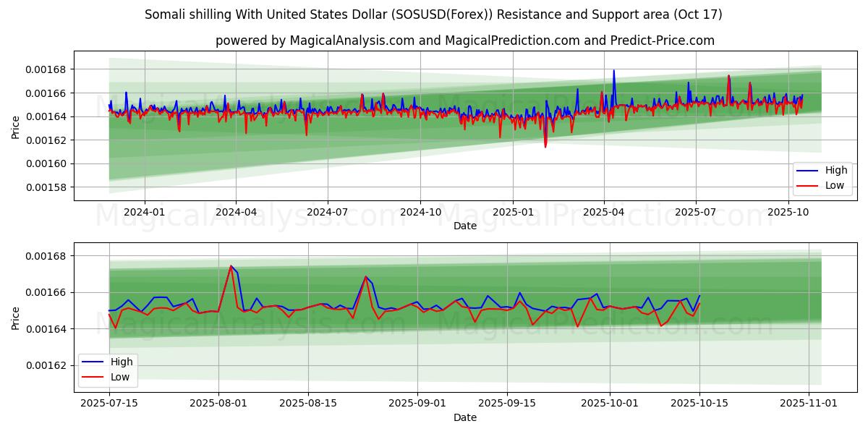This screenshot has width=868, height=434.
Task: Click the main chart title about Somali shilling
Action: (433, 14)
